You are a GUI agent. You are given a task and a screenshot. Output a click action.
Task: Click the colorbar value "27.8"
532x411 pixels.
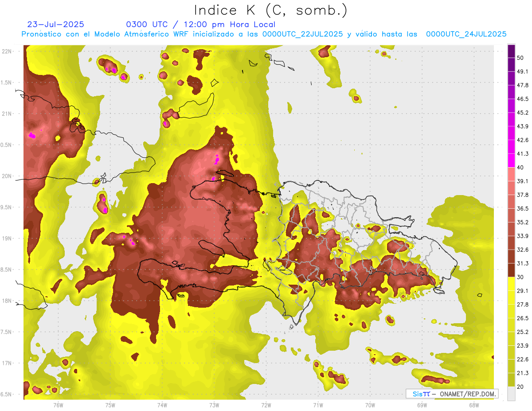523,305
